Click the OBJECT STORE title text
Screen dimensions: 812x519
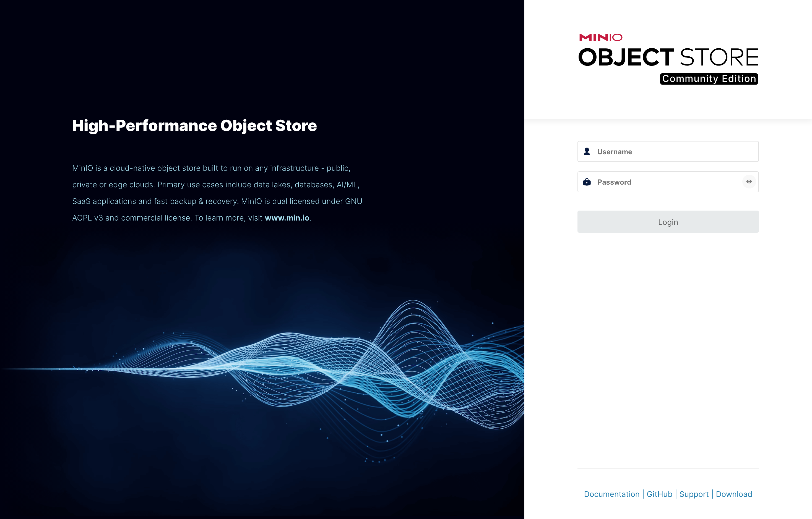tap(668, 57)
